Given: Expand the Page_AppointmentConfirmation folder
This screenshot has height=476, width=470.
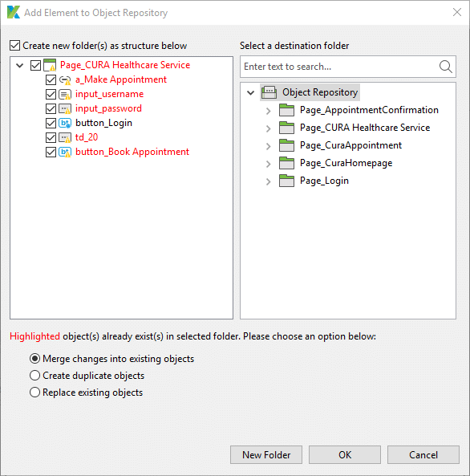Looking at the screenshot, I should coord(268,111).
